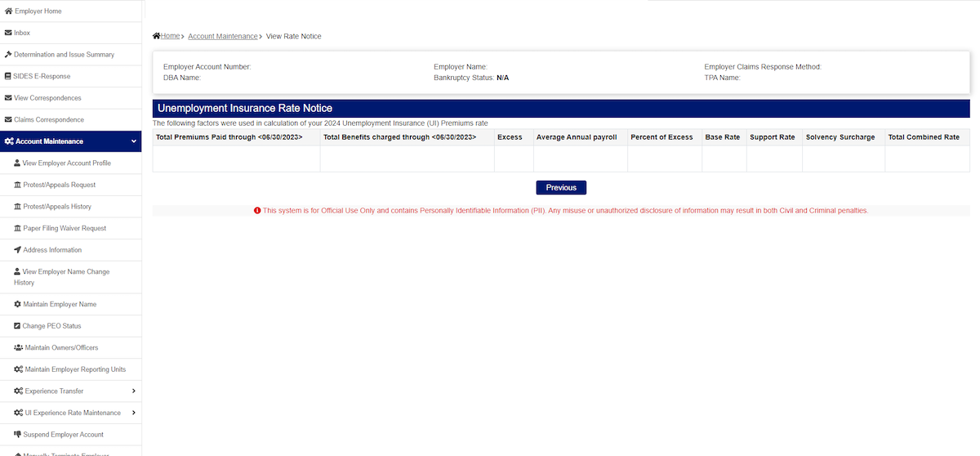This screenshot has height=456, width=980.
Task: Click the Previous button
Action: [561, 188]
